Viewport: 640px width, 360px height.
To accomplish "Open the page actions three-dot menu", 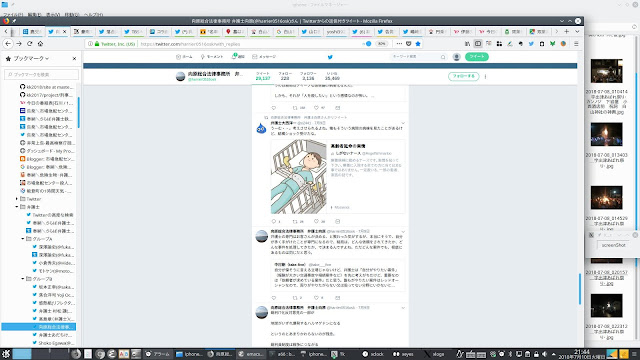I will point(399,44).
